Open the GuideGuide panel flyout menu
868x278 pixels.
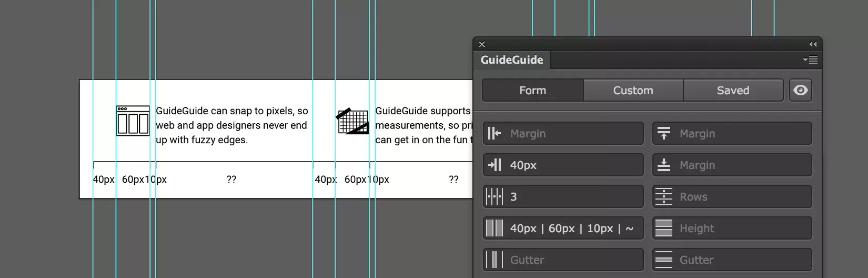pyautogui.click(x=810, y=59)
